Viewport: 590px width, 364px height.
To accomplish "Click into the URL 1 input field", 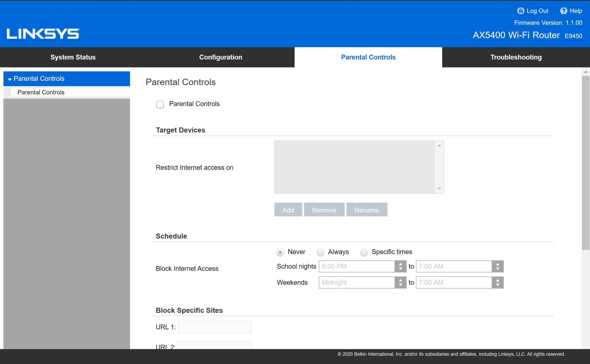I will click(x=214, y=327).
